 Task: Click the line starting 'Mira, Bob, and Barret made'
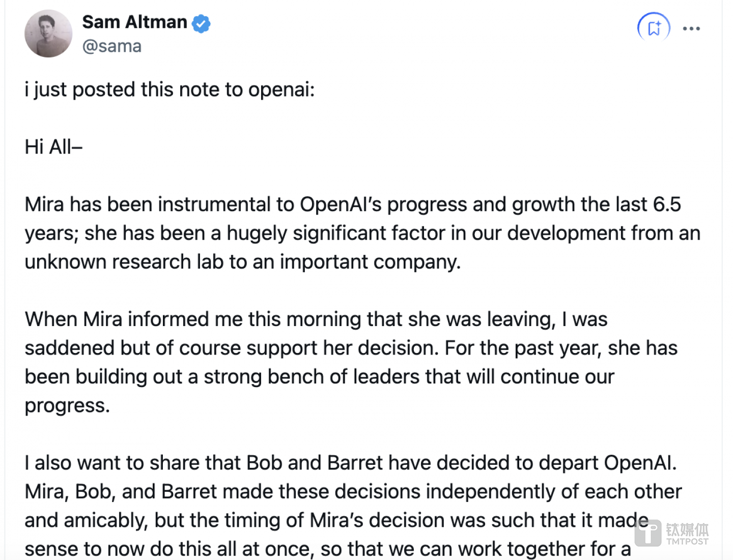pos(353,492)
